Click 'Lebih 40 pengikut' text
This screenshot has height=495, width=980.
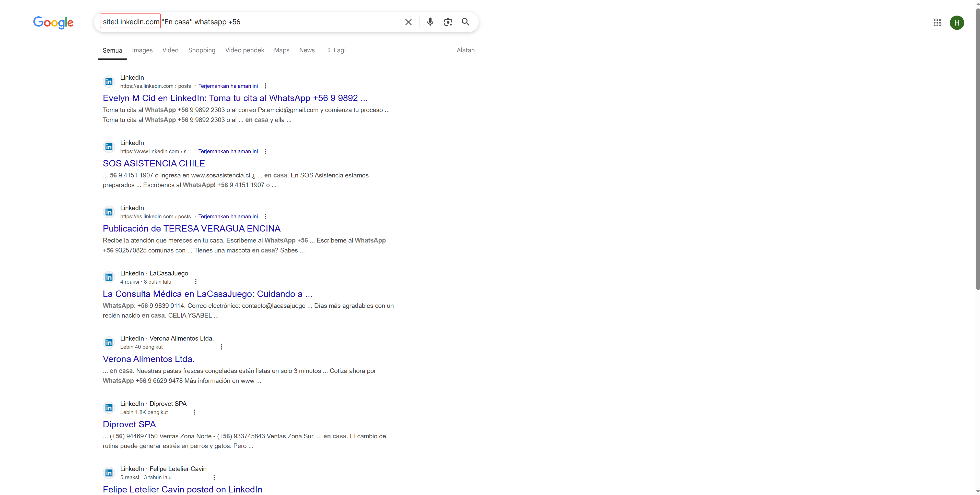click(142, 347)
